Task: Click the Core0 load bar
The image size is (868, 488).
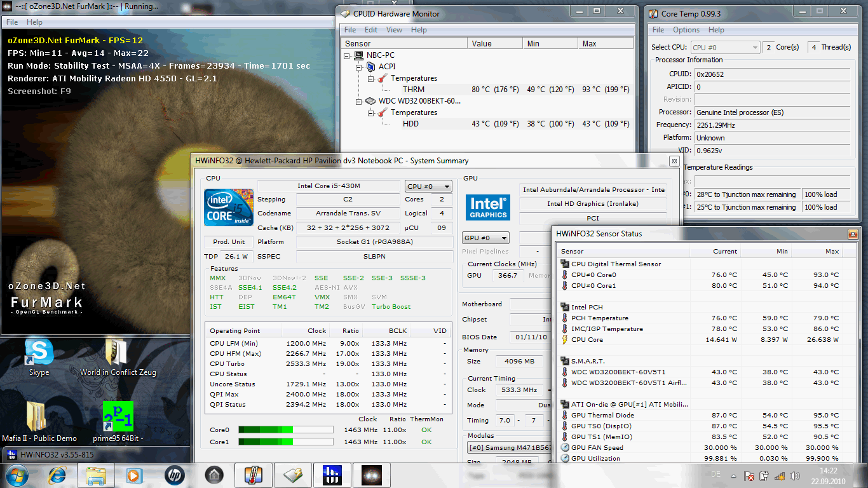Action: (x=285, y=430)
